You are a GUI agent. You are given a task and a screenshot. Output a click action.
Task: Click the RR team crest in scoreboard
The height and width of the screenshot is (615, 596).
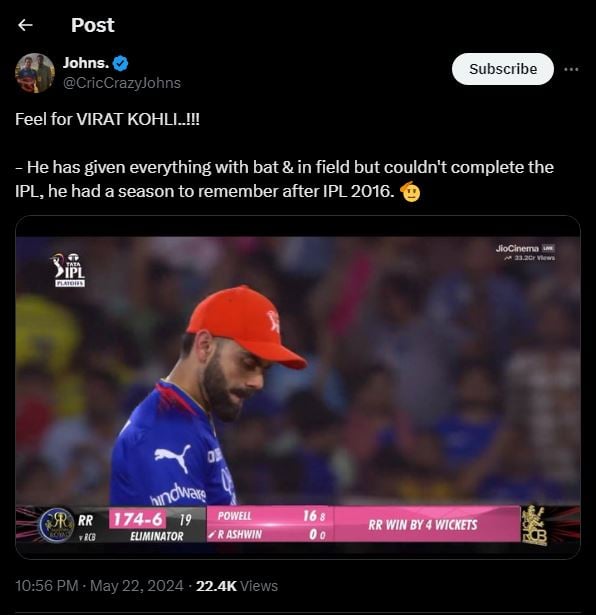pos(58,525)
